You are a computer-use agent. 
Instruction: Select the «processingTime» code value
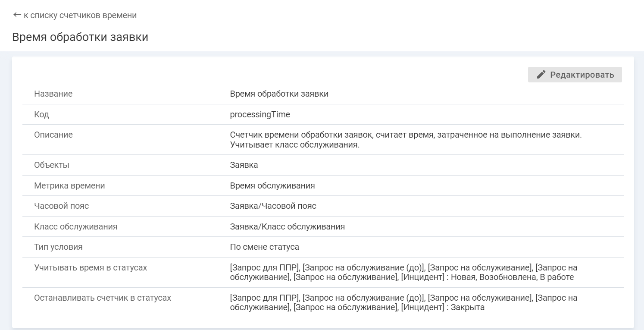[x=260, y=114]
